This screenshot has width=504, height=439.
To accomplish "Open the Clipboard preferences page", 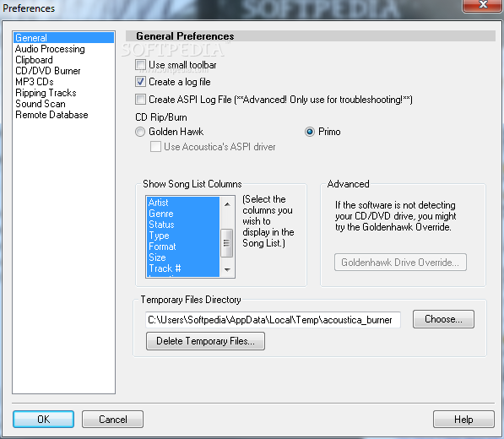I will 34,60.
